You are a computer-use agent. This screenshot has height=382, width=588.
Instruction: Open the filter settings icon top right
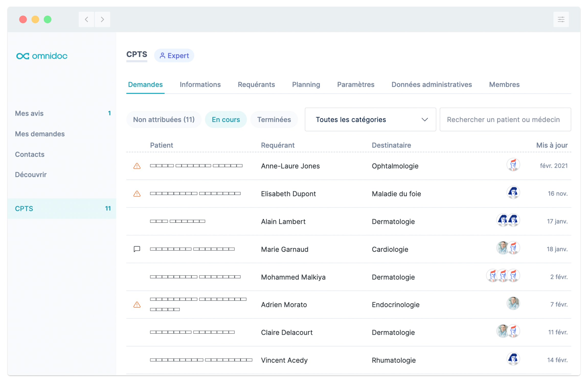[561, 19]
